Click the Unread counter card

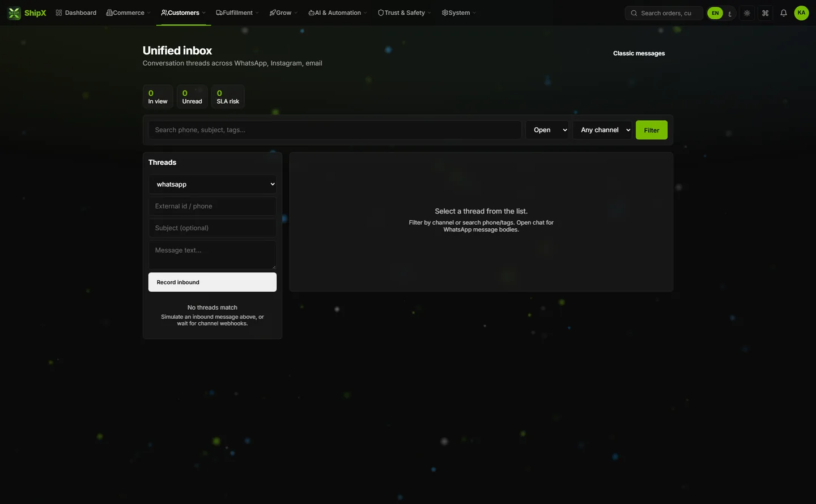(192, 96)
